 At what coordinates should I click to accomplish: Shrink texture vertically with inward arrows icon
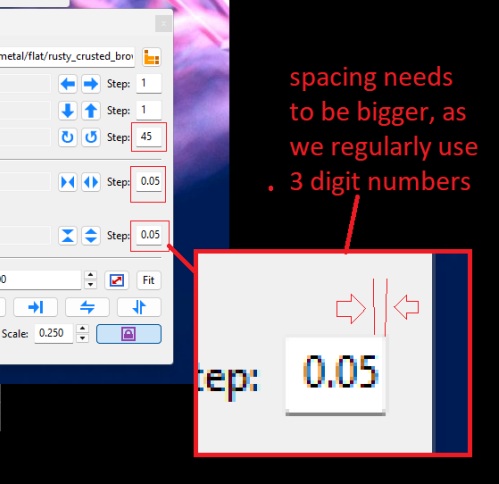point(68,236)
